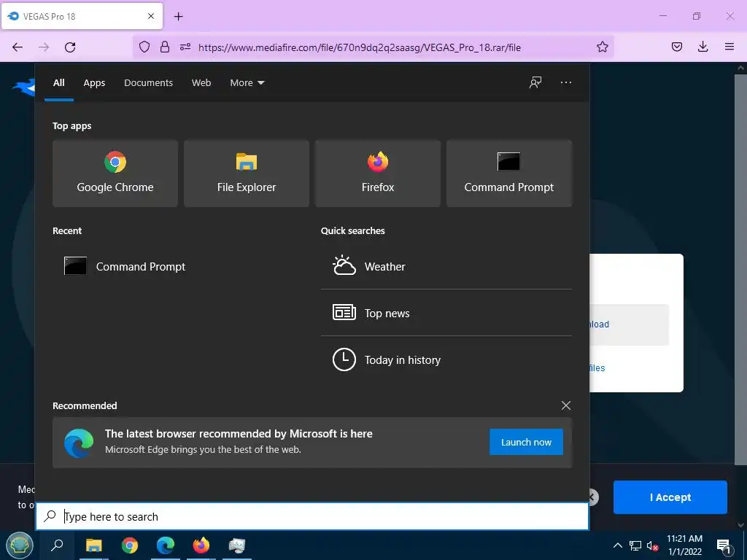Open Google Chrome from the taskbar
The width and height of the screenshot is (747, 560).
coord(129,545)
